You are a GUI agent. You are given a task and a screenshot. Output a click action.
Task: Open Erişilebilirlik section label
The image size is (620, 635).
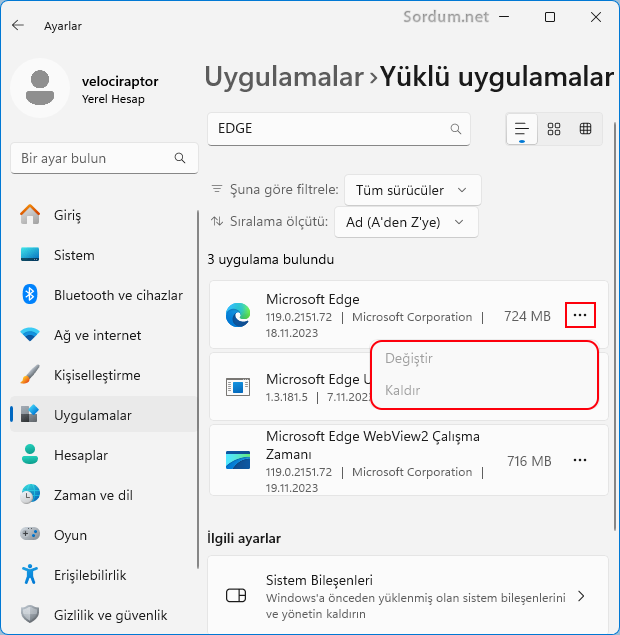(90, 575)
